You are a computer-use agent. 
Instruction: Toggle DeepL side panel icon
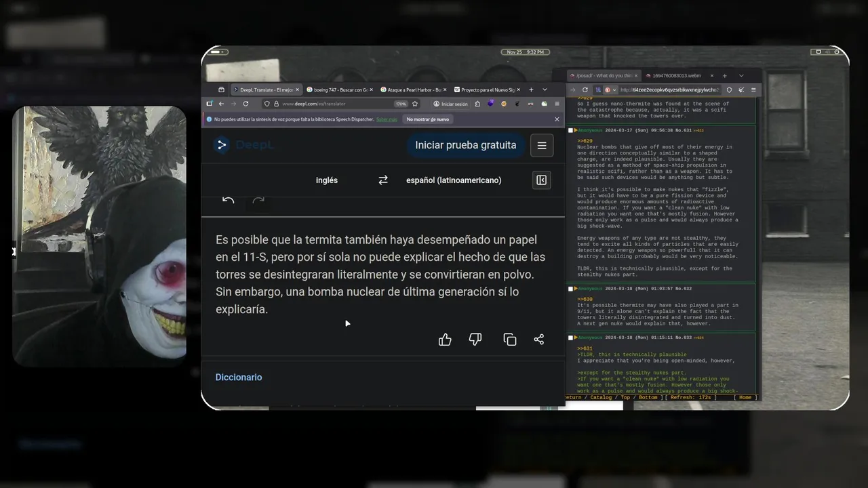pos(541,180)
